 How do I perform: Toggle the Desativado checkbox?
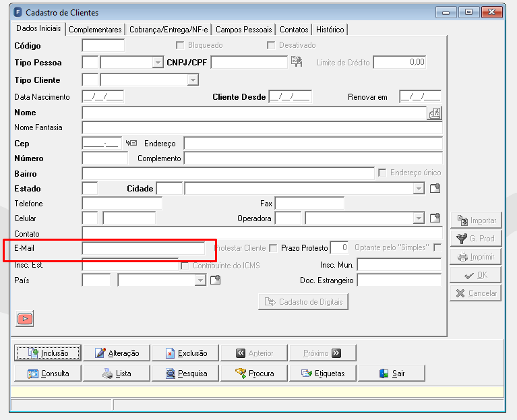pyautogui.click(x=271, y=45)
